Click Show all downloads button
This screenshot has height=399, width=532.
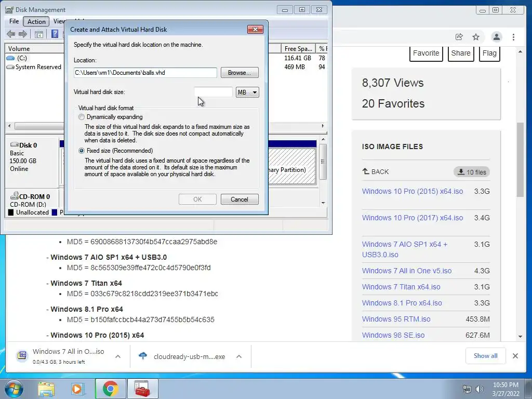pos(486,355)
